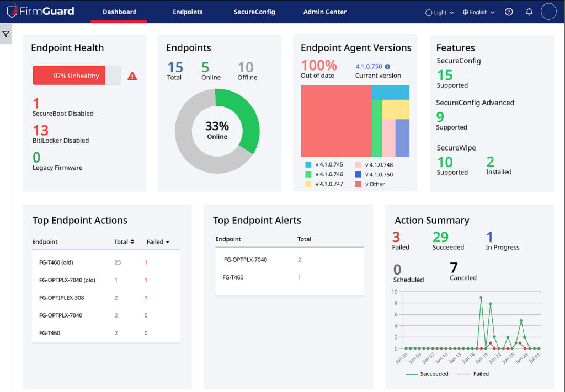Navigate to the Admin Center menu
Screen dimensions: 565x392
(325, 11)
